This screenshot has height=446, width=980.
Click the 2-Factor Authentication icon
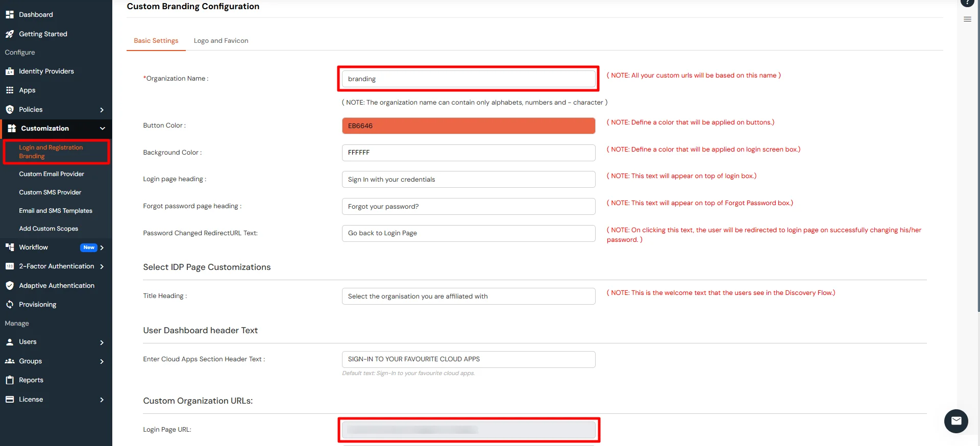(x=10, y=266)
